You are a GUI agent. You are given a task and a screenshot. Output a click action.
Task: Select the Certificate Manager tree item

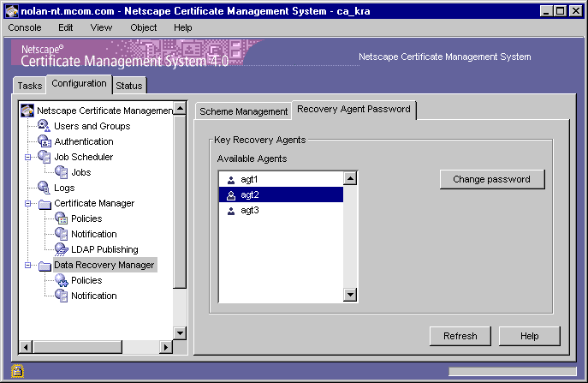[94, 203]
